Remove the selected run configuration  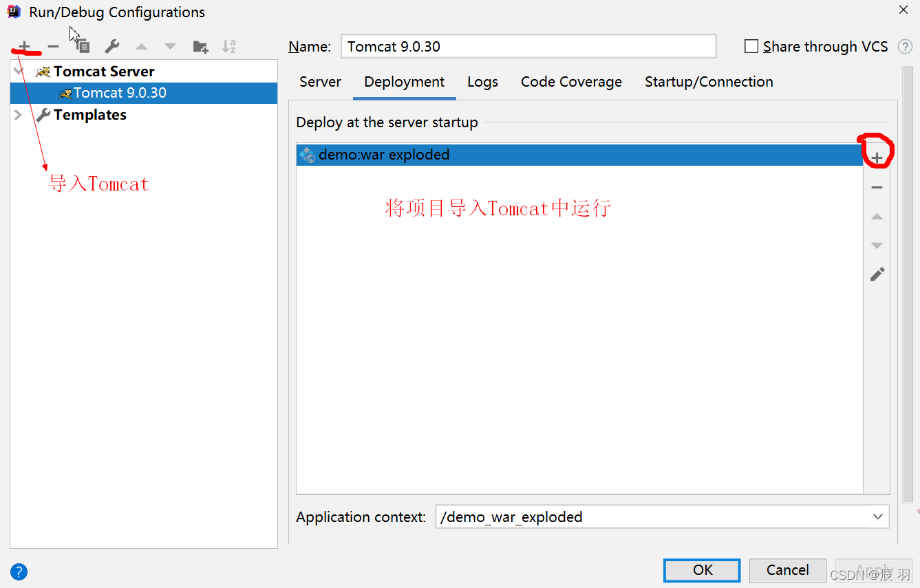[53, 47]
